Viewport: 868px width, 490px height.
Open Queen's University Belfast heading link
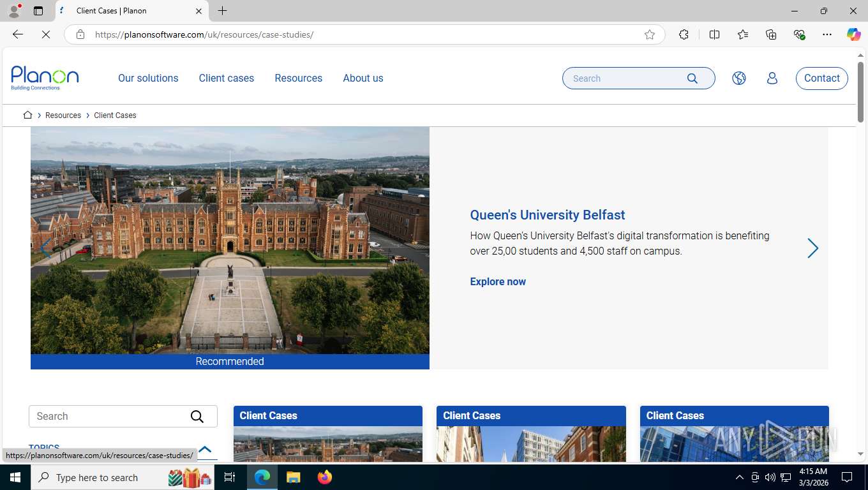[x=548, y=215]
